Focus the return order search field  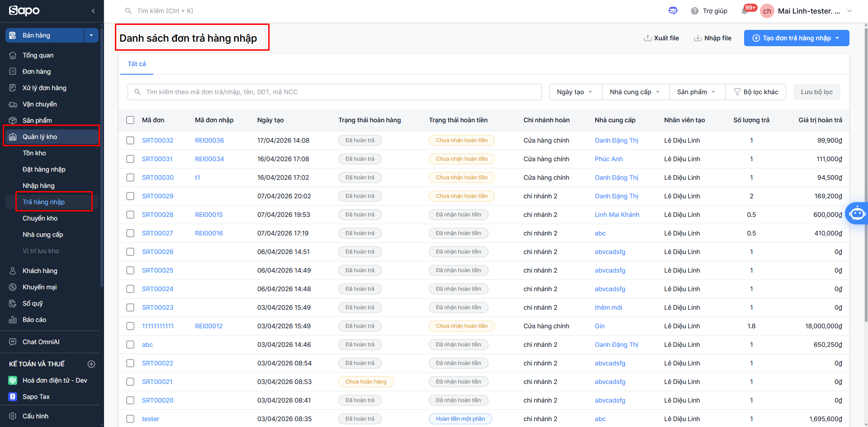click(x=335, y=92)
